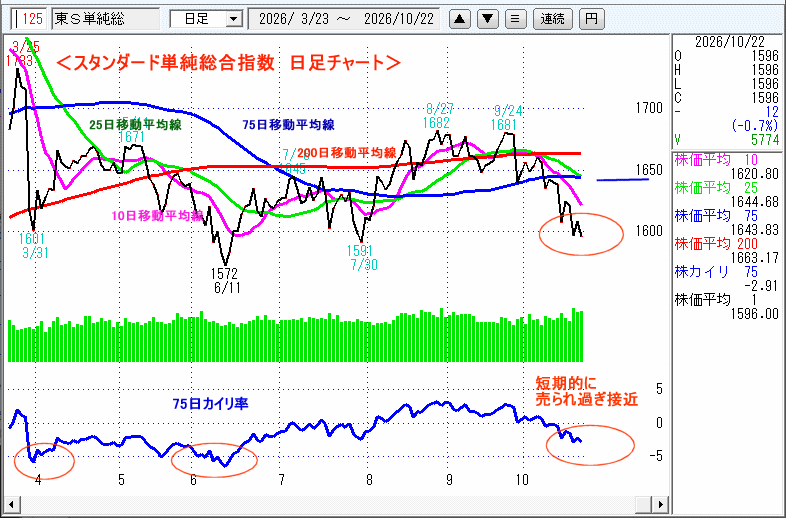Image resolution: width=786 pixels, height=518 pixels.
Task: Click the stock code field showing 125
Action: click(29, 19)
